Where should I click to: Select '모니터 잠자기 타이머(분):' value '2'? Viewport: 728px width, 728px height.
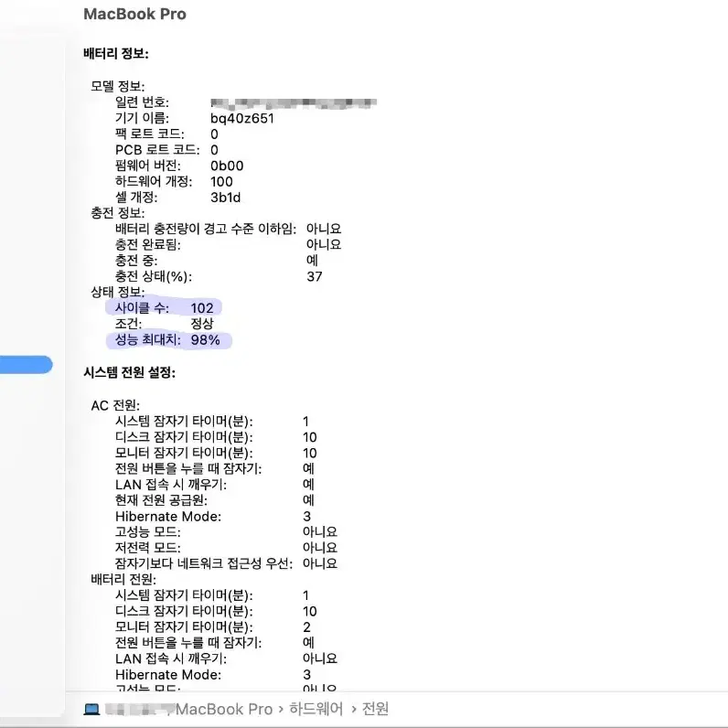(307, 627)
